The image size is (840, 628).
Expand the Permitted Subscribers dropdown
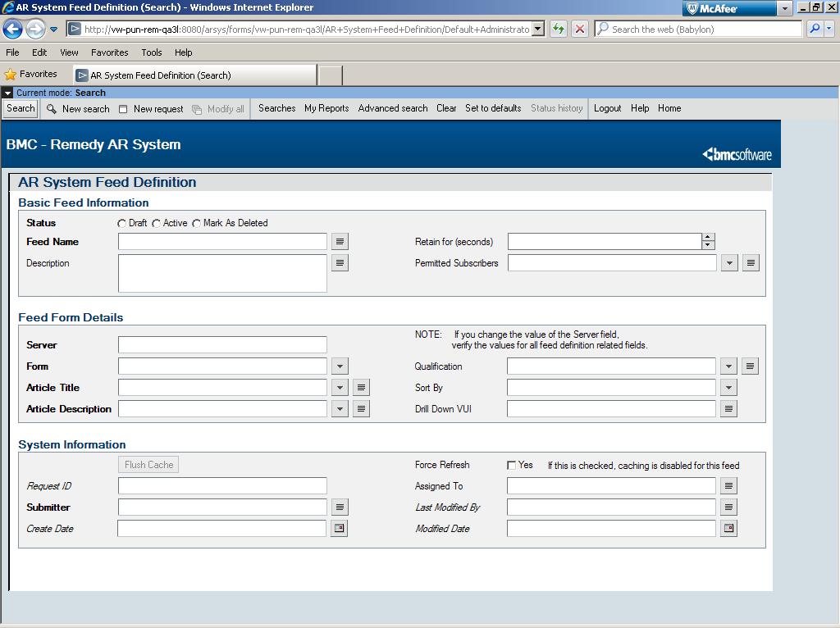point(729,263)
